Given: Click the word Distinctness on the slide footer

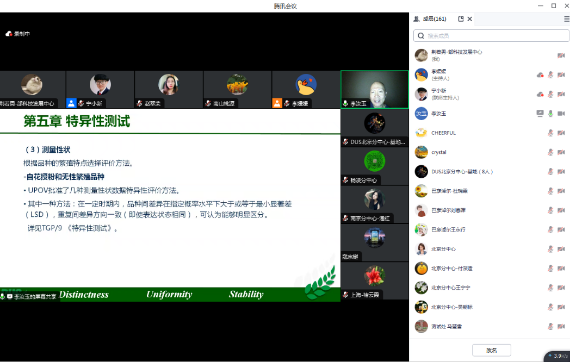Looking at the screenshot, I should (x=84, y=294).
